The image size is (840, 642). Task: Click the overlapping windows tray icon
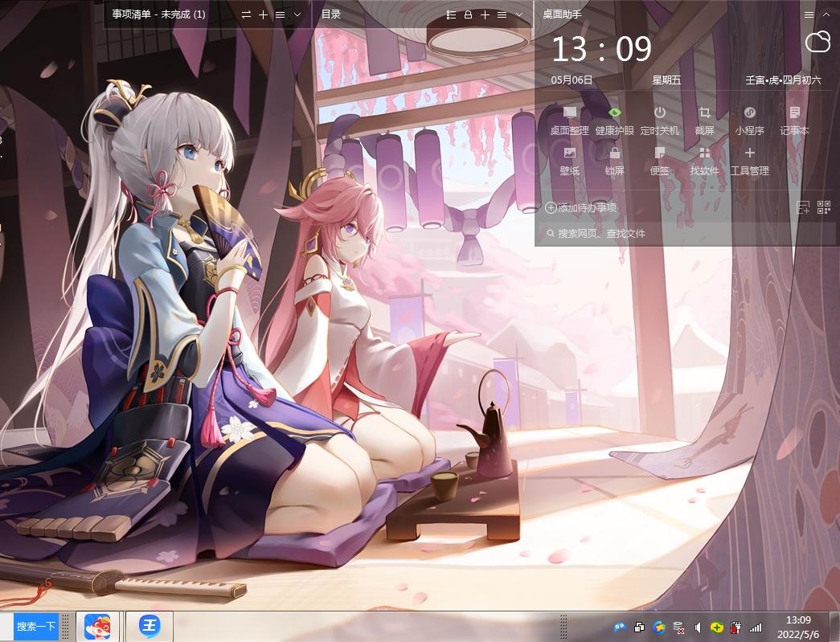[x=639, y=627]
